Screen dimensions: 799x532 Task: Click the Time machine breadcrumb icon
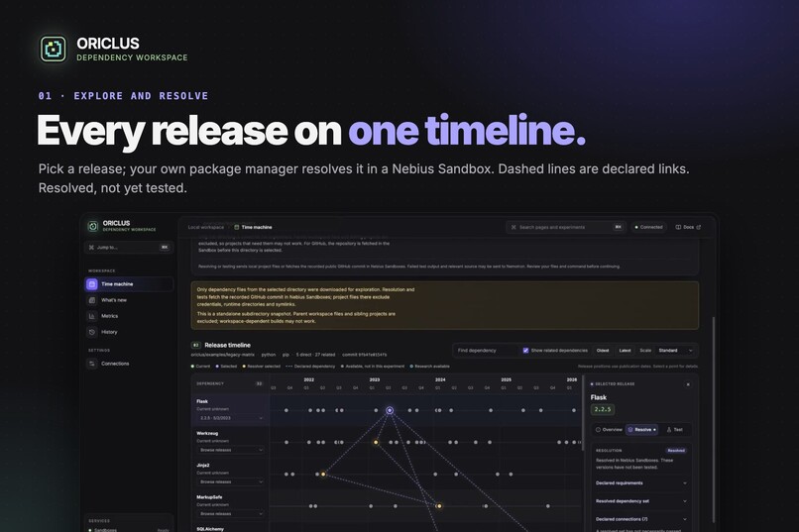[237, 227]
